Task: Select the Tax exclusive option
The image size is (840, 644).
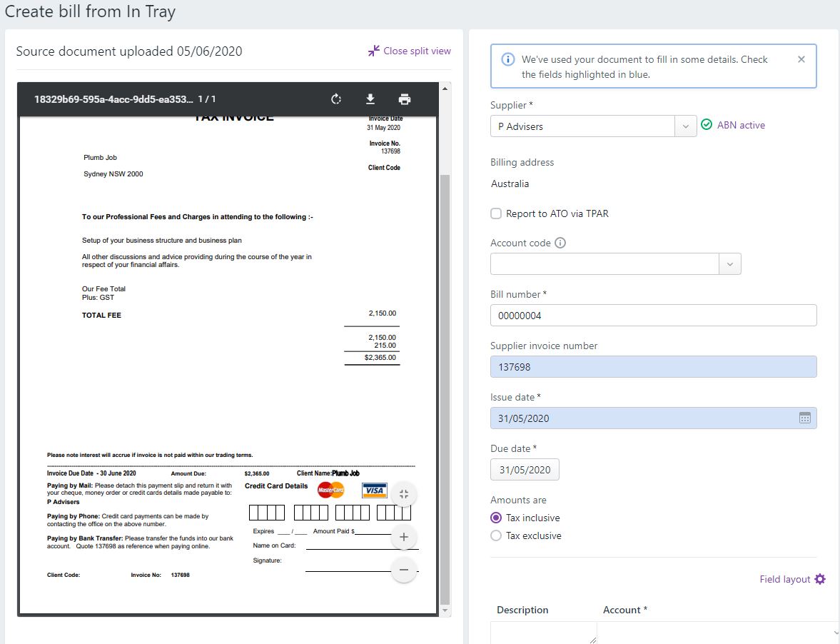Action: pos(496,535)
